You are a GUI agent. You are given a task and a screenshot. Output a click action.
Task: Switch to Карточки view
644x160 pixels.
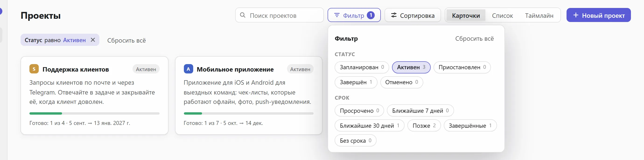pyautogui.click(x=466, y=15)
